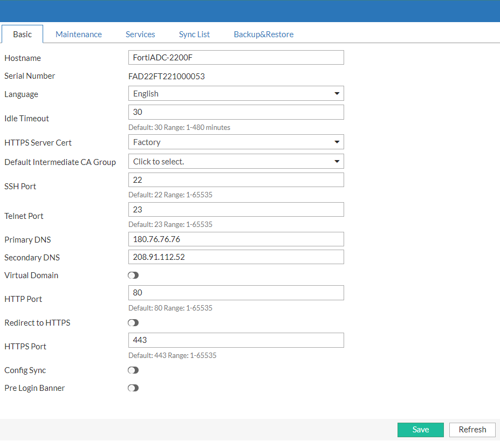Open the Services tab
Image resolution: width=500 pixels, height=448 pixels.
coord(140,34)
